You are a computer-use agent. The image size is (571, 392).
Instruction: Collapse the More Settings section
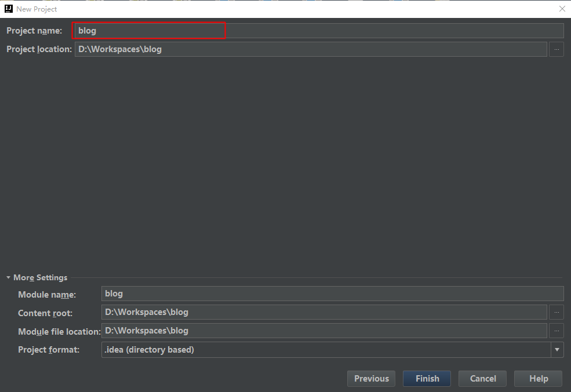coord(9,277)
